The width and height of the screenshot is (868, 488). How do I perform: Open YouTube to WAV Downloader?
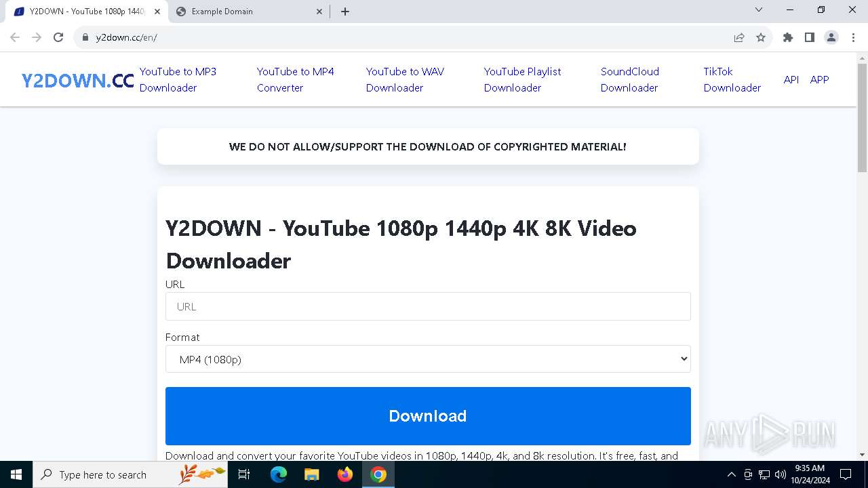coord(405,79)
